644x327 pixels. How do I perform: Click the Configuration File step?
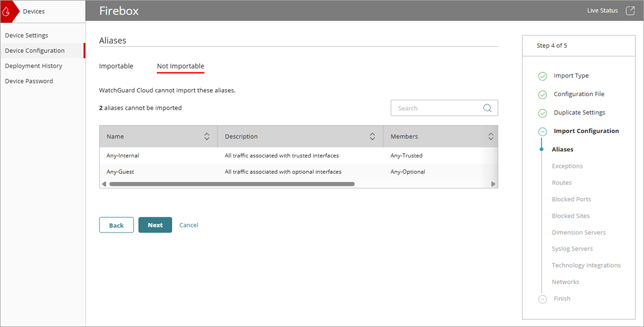pos(579,94)
